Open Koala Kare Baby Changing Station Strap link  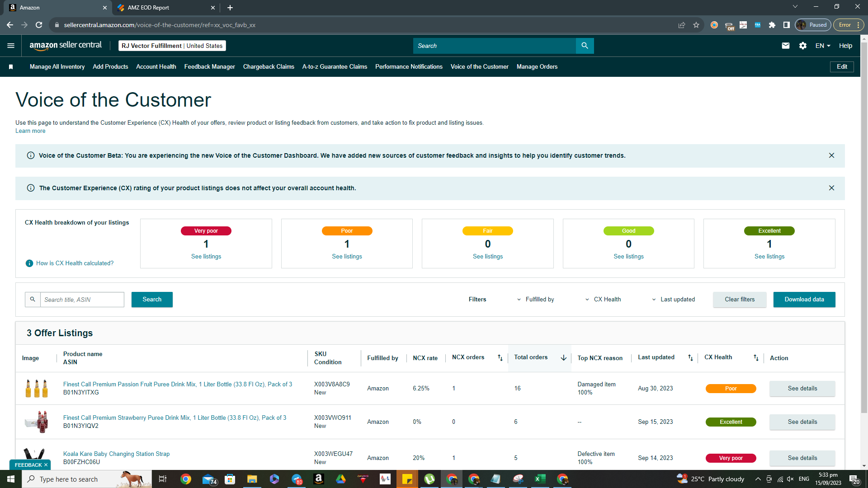(x=116, y=454)
